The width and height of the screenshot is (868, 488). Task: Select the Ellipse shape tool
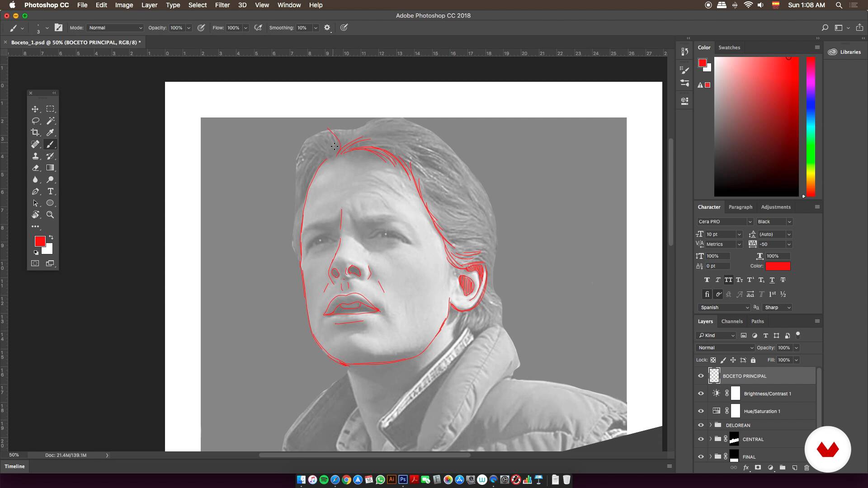[50, 203]
